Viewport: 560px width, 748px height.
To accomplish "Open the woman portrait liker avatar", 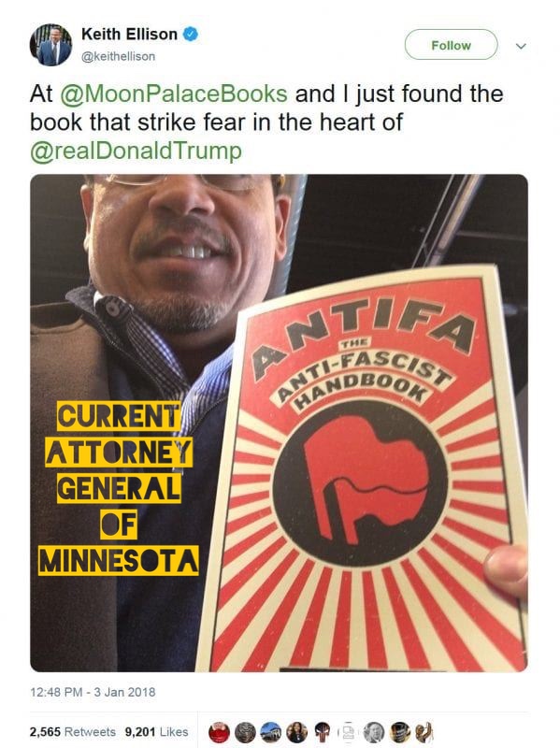I will [x=296, y=732].
